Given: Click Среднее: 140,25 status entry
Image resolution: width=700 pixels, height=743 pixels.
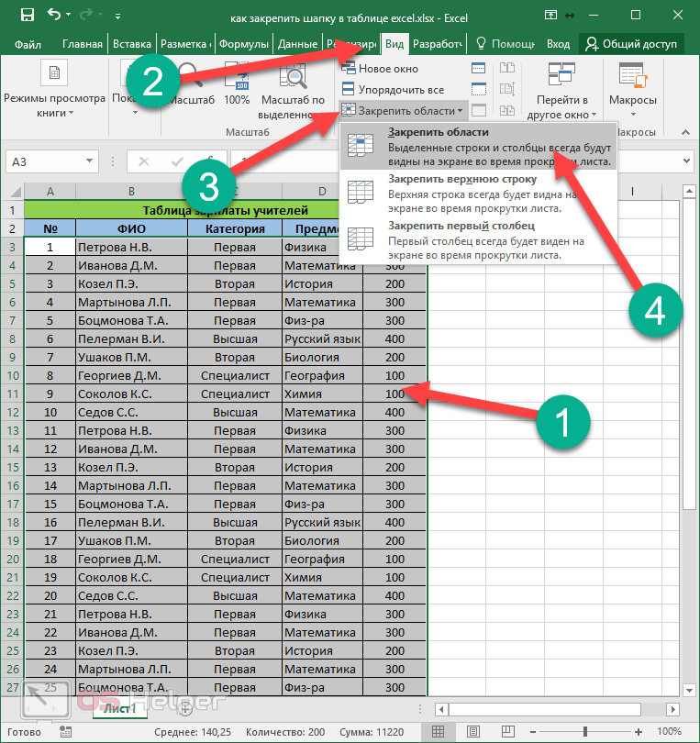Looking at the screenshot, I should 193,732.
